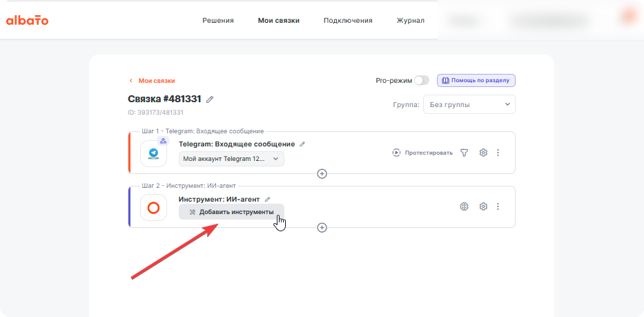Open three-dot menu of Telegram step
644x317 pixels.
coord(498,153)
